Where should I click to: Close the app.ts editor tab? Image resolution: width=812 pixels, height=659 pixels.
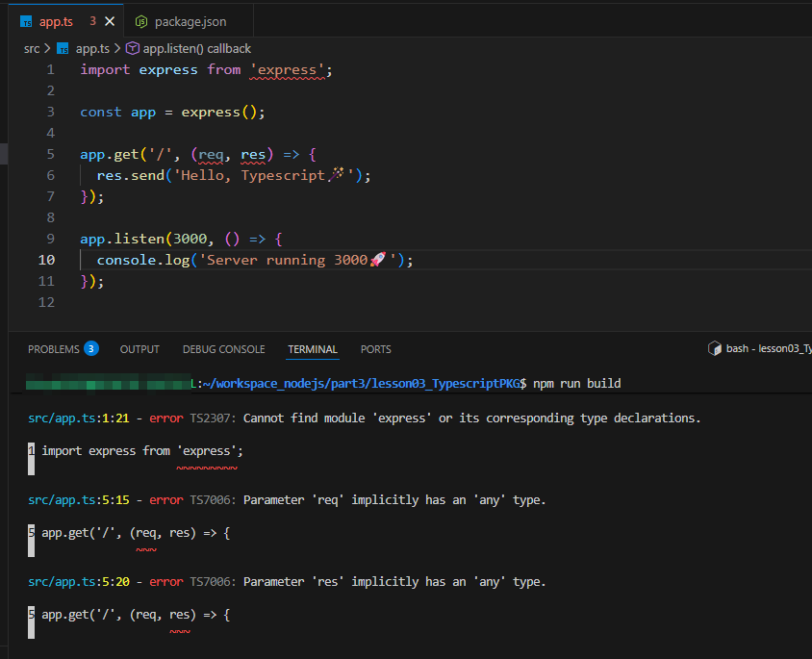tap(110, 21)
